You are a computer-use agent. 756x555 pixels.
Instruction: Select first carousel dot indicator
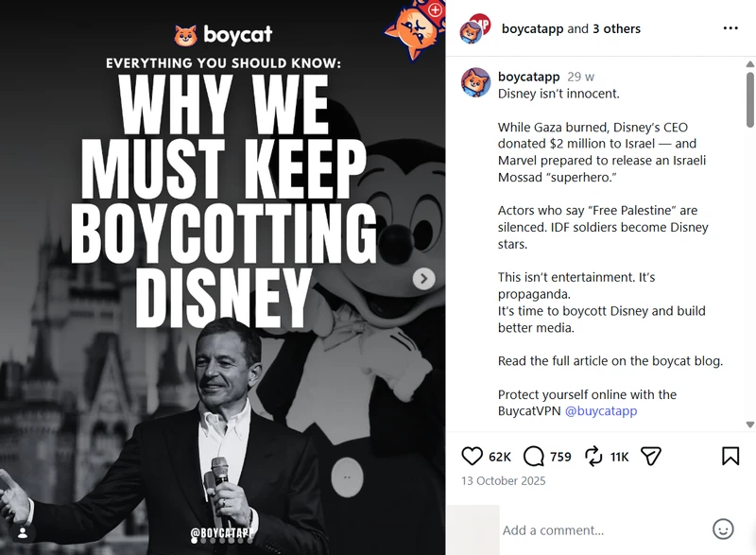[x=195, y=541]
